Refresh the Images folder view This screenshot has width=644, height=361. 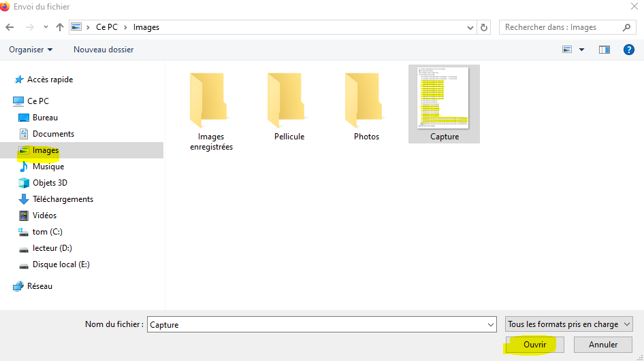484,27
